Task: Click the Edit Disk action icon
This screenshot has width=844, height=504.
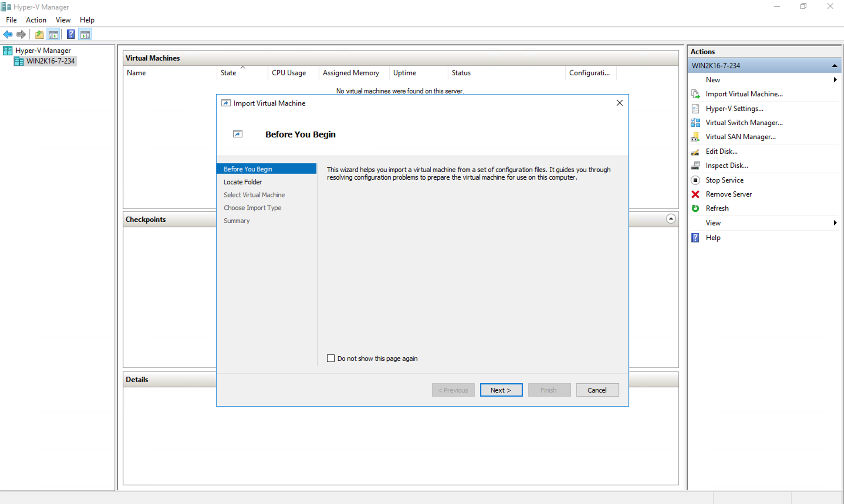Action: pos(695,152)
